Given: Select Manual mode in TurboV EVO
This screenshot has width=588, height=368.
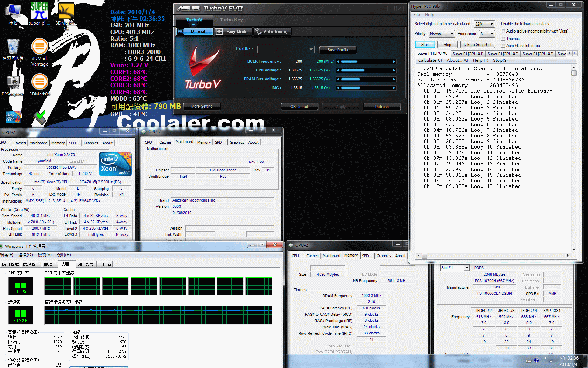Looking at the screenshot, I should click(x=195, y=32).
